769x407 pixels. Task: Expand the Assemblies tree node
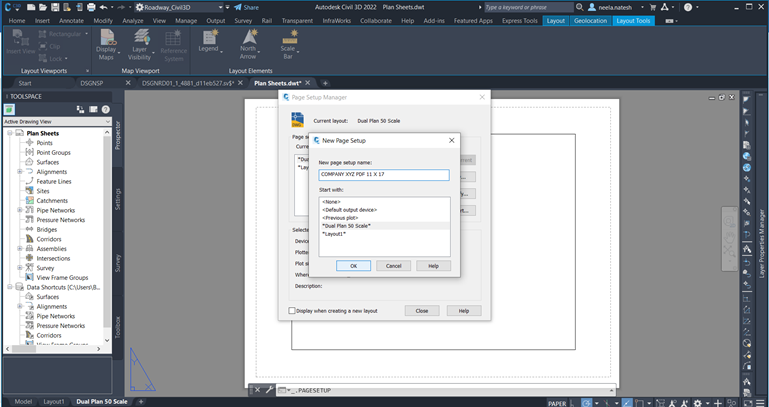pos(20,249)
